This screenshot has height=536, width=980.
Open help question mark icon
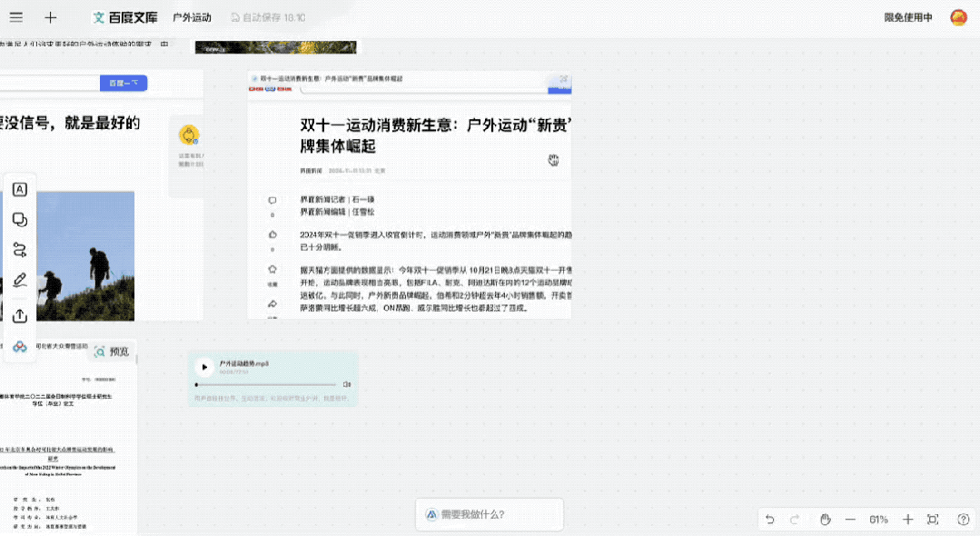click(x=963, y=519)
